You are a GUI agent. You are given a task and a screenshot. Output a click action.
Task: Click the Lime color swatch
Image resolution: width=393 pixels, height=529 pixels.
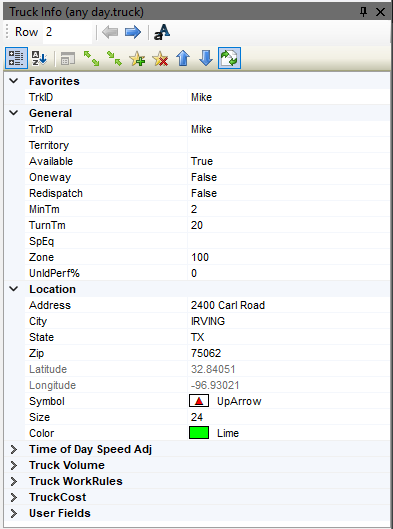(x=199, y=433)
